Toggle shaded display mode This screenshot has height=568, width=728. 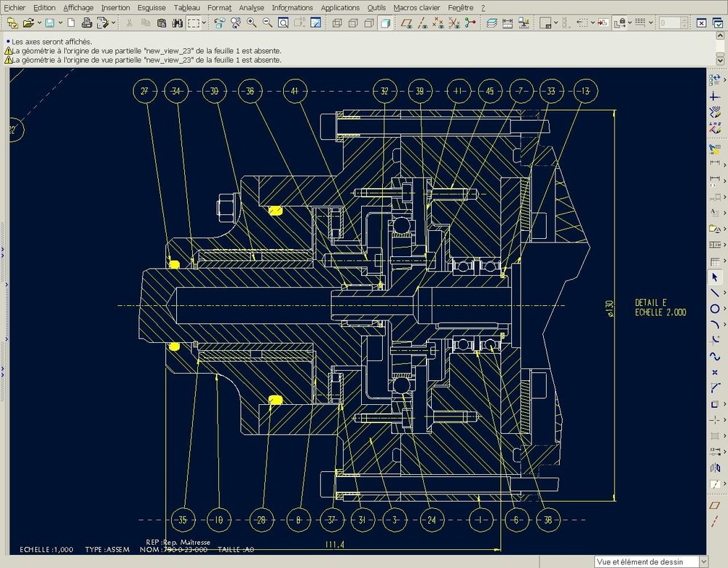point(385,23)
